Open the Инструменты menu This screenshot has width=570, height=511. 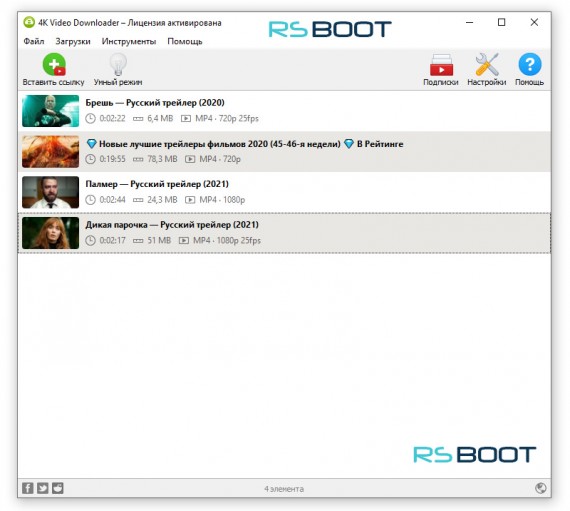pos(129,41)
